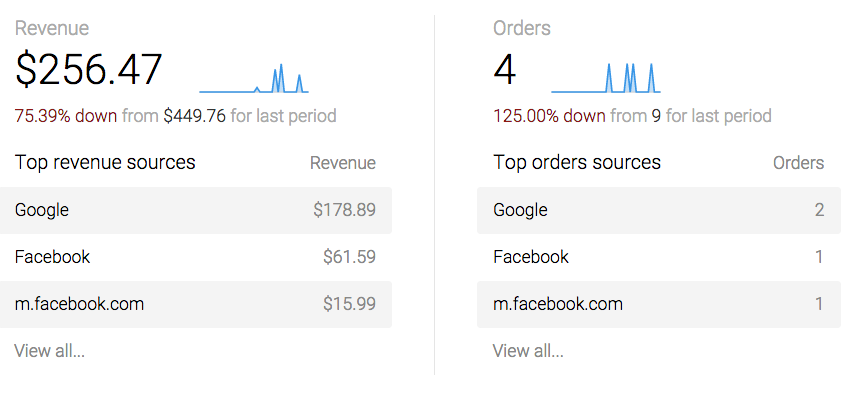The image size is (850, 403).
Task: Select m.facebook.com row in orders sources
Action: 658,304
